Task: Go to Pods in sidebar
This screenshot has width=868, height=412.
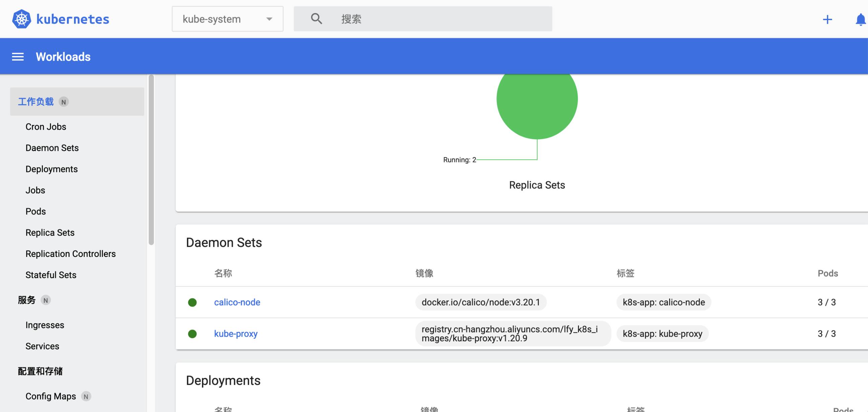Action: tap(36, 211)
